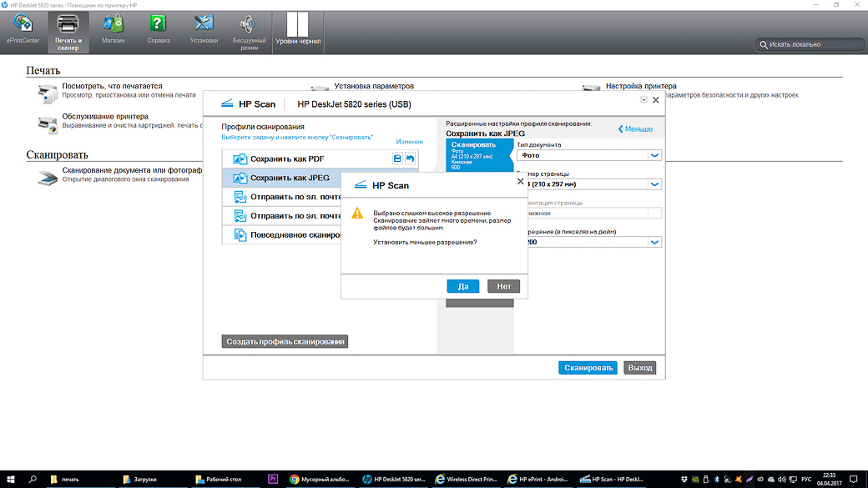Confirm lower resolution with Да
Viewport: 868px width, 488px height.
pos(462,286)
